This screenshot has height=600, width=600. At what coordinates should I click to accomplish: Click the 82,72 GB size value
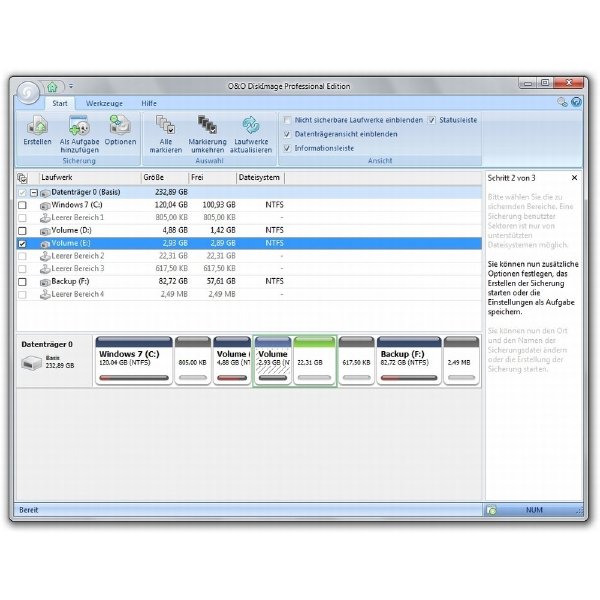173,282
